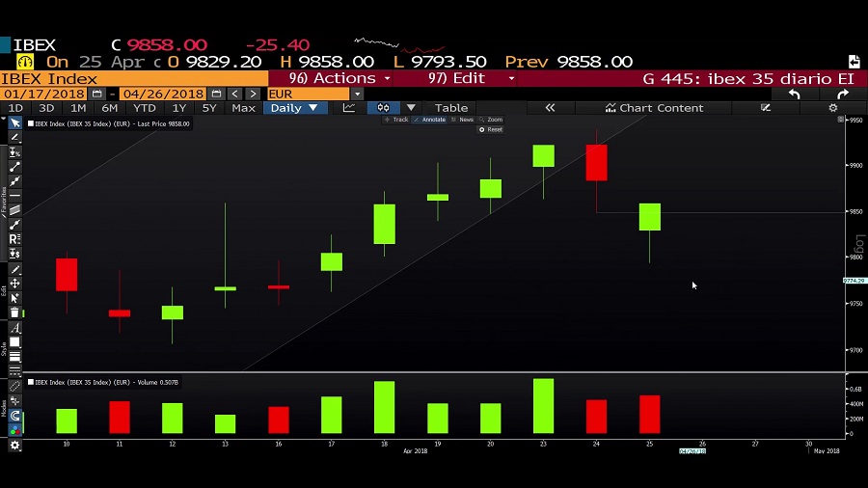Enable Zoom mode

(x=491, y=120)
